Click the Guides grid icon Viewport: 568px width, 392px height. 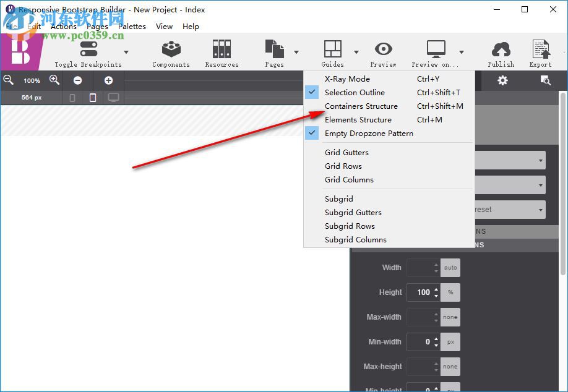pyautogui.click(x=332, y=49)
